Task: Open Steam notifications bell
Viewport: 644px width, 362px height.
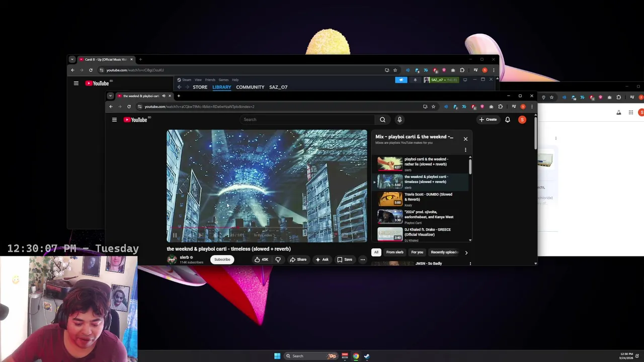Action: pos(415,80)
